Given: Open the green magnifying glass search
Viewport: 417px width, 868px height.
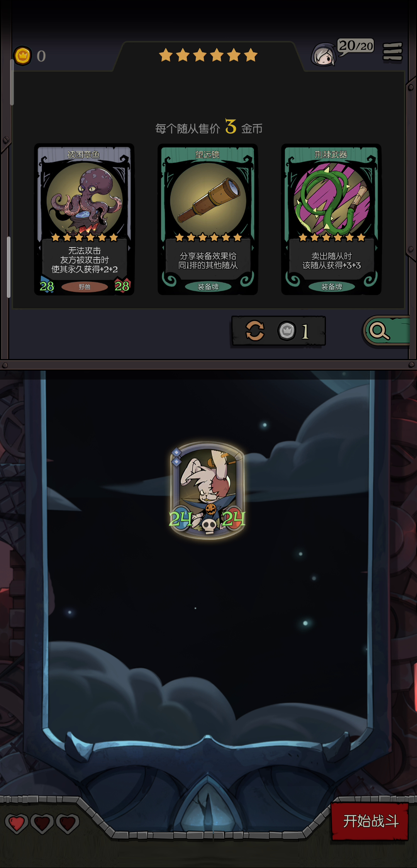Looking at the screenshot, I should 386,331.
